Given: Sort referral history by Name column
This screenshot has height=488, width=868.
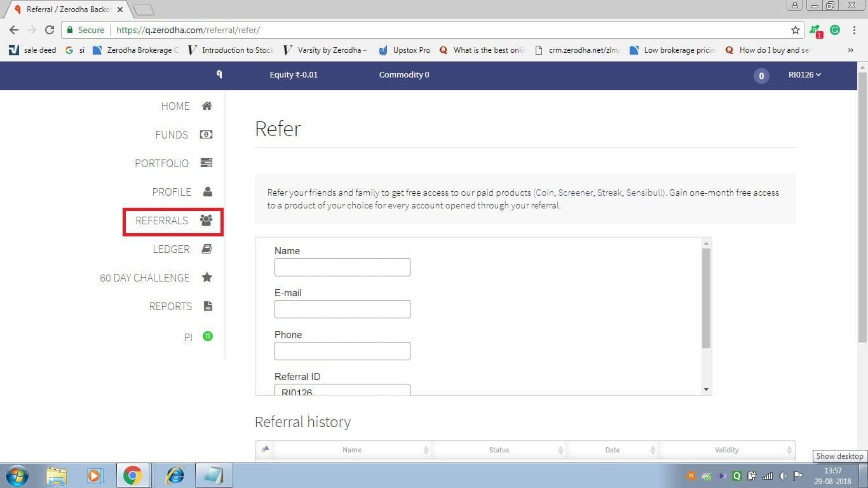Looking at the screenshot, I should point(352,450).
